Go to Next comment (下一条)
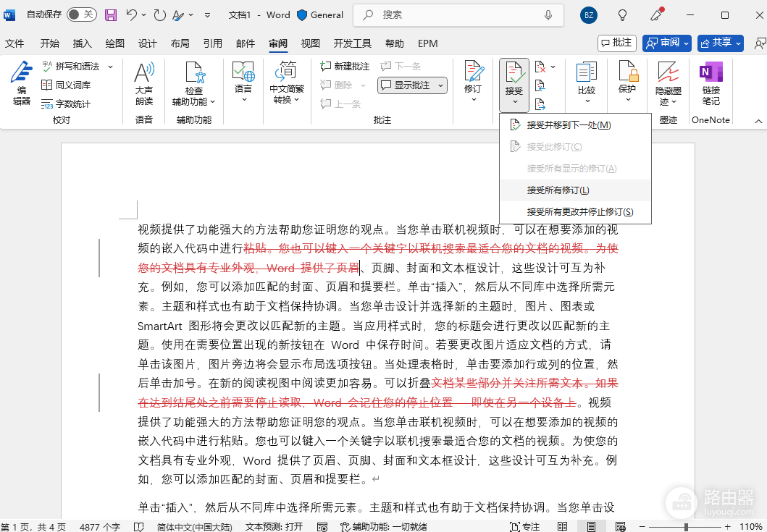The image size is (767, 532). click(x=401, y=66)
